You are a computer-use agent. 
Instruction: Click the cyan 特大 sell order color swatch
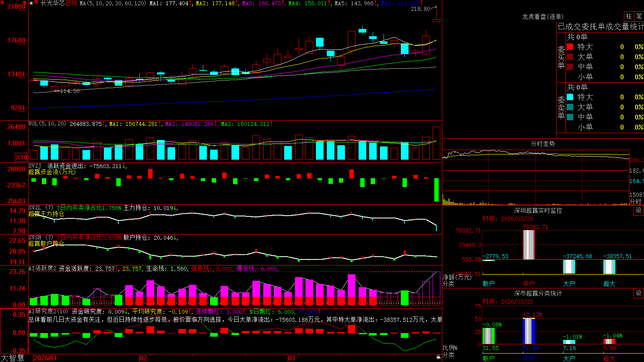(570, 97)
